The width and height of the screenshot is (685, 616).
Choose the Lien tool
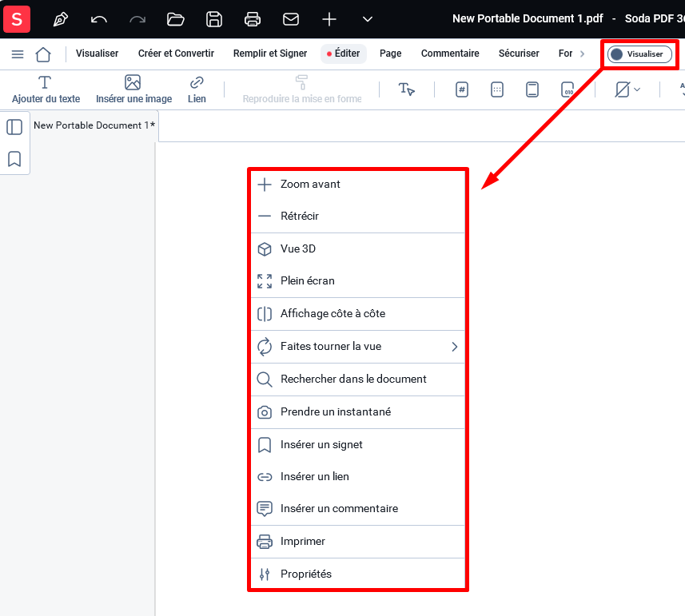(197, 89)
